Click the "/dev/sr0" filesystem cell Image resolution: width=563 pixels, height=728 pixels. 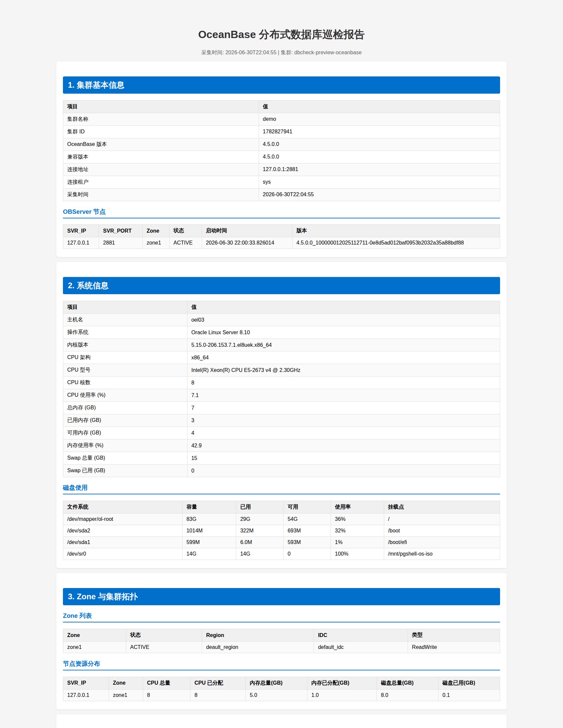[77, 554]
